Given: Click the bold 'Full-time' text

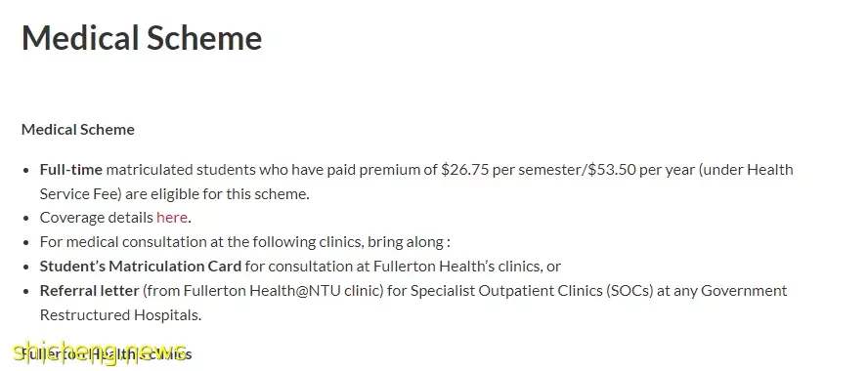Looking at the screenshot, I should (70, 169).
